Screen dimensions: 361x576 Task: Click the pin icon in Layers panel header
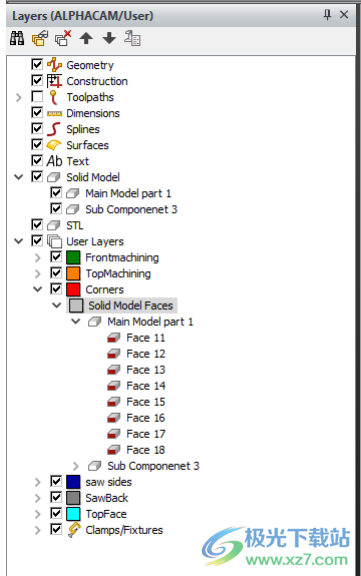(x=327, y=15)
